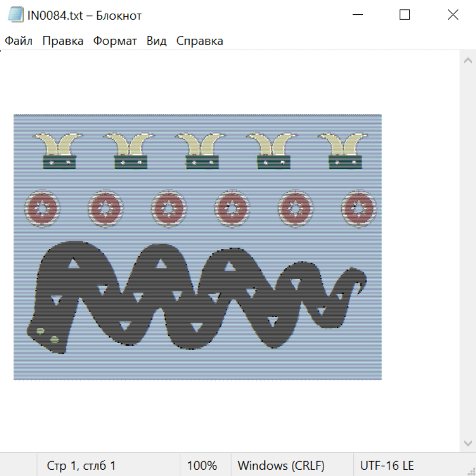Minimize the Блокнот window

coord(356,15)
